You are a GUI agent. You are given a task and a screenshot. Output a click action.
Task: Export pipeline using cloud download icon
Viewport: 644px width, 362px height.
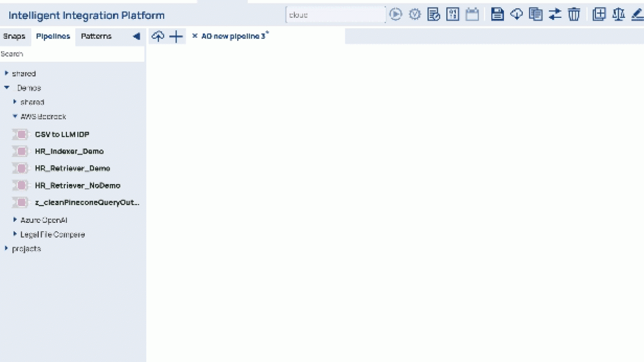[517, 14]
